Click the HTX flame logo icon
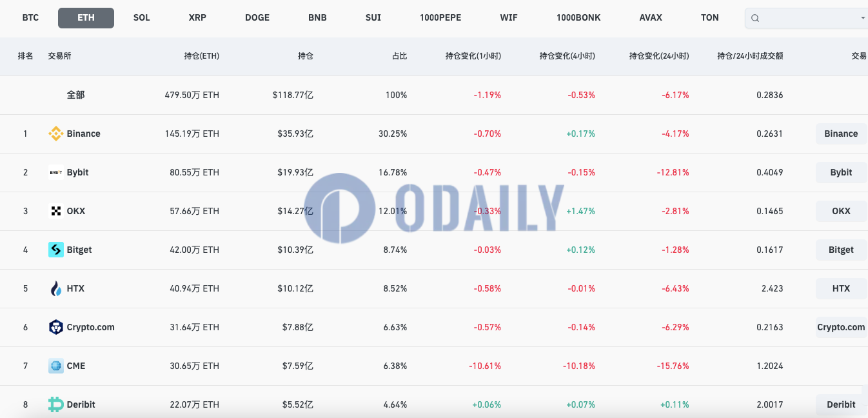 point(56,288)
